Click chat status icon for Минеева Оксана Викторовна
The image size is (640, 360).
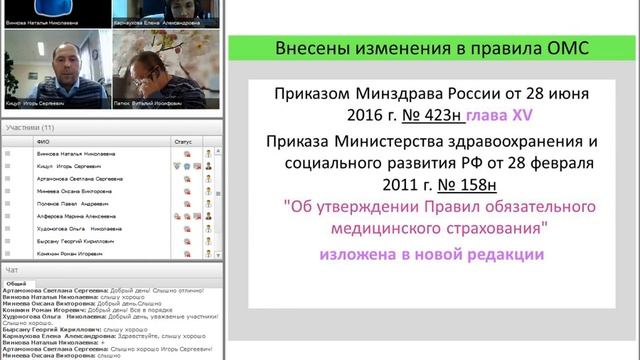187,191
